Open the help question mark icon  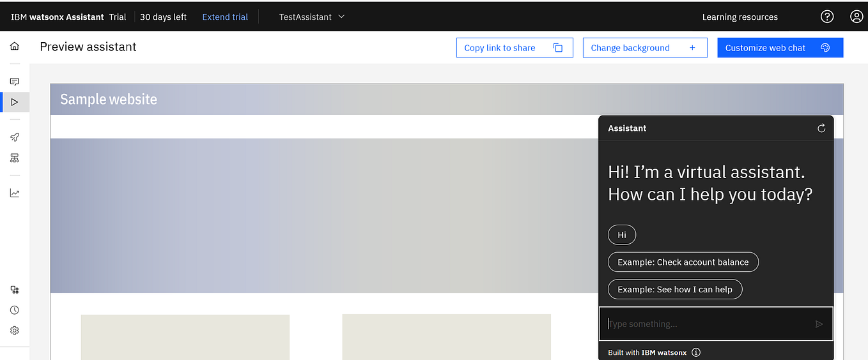coord(827,17)
